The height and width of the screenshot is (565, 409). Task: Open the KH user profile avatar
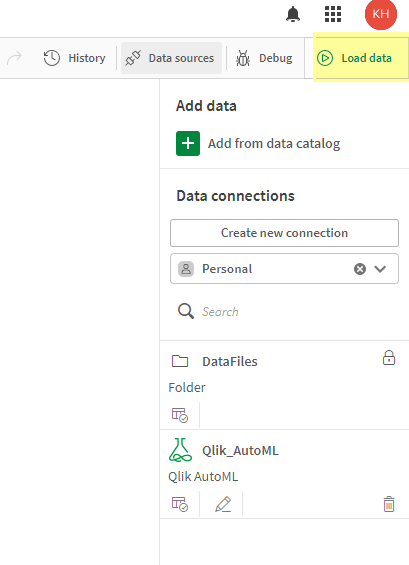[x=381, y=14]
